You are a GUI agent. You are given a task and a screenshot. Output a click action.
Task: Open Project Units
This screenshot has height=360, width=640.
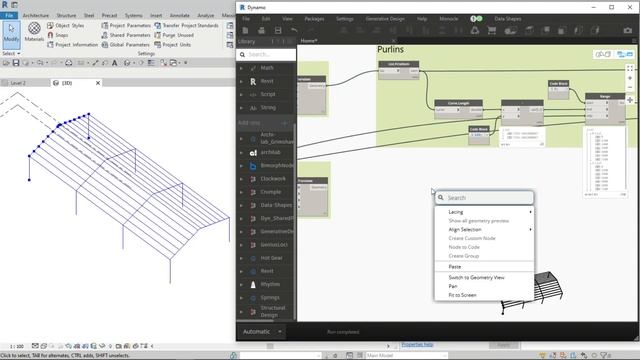tap(172, 44)
